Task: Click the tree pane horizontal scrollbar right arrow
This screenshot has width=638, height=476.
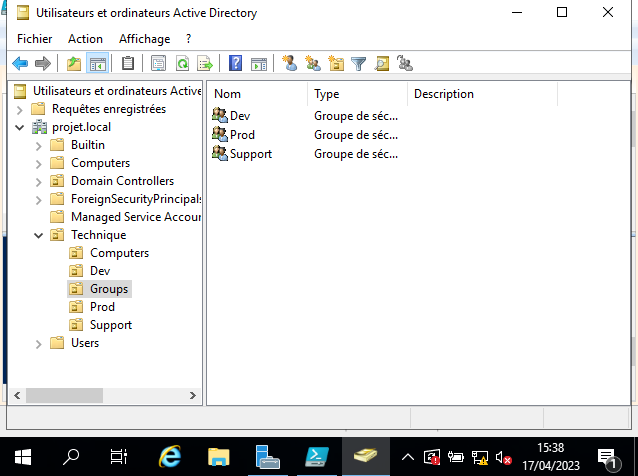Action: (193, 395)
